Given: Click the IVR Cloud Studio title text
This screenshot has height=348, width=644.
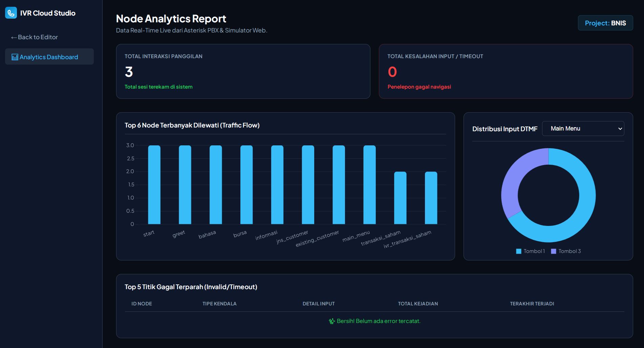Looking at the screenshot, I should [48, 13].
